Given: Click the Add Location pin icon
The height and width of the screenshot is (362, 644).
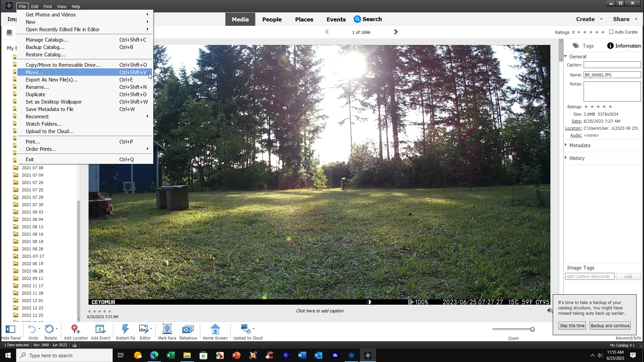Looking at the screenshot, I should pos(75,329).
